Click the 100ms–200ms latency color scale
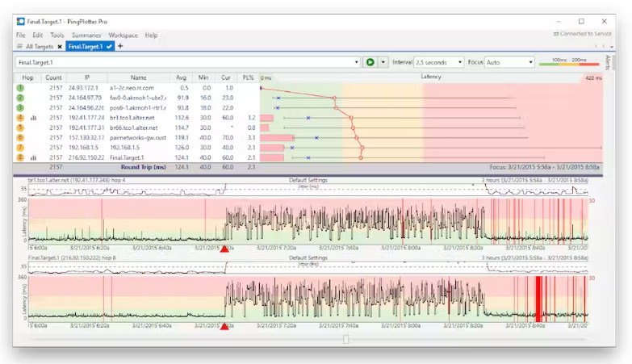Viewport: 632px width, 364px height. [569, 62]
